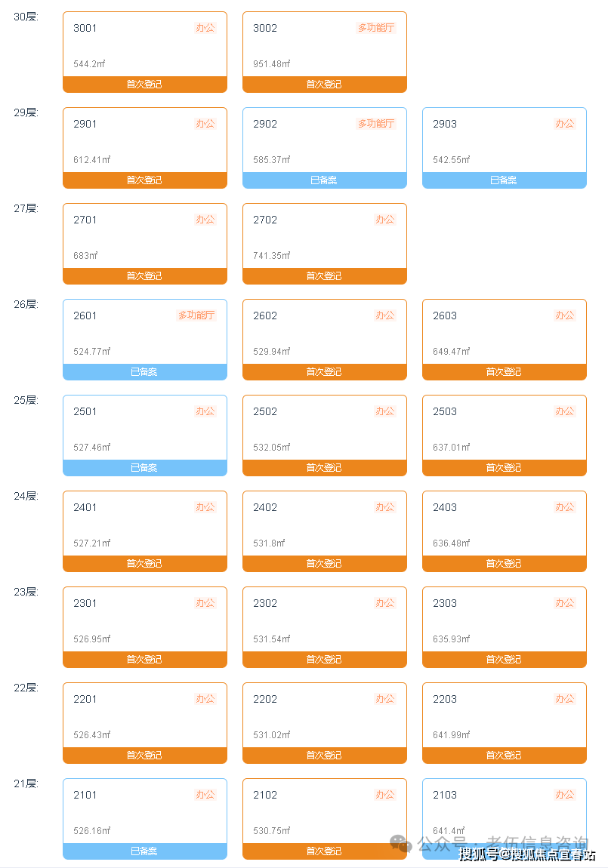The width and height of the screenshot is (608, 868).
Task: Select the 已备案 bar under unit 2101
Action: pyautogui.click(x=144, y=851)
